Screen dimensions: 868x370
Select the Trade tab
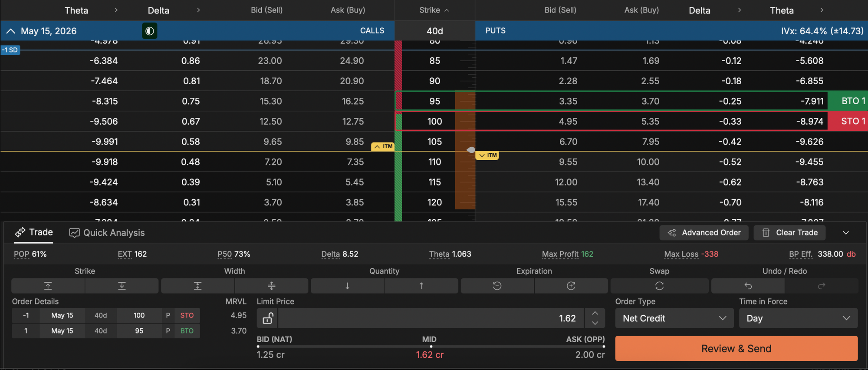coord(34,232)
